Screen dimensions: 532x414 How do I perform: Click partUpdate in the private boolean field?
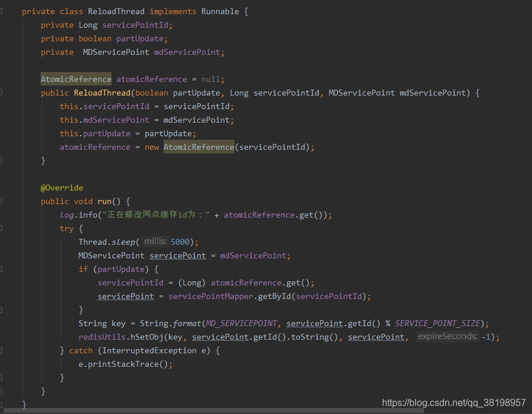pyautogui.click(x=140, y=38)
